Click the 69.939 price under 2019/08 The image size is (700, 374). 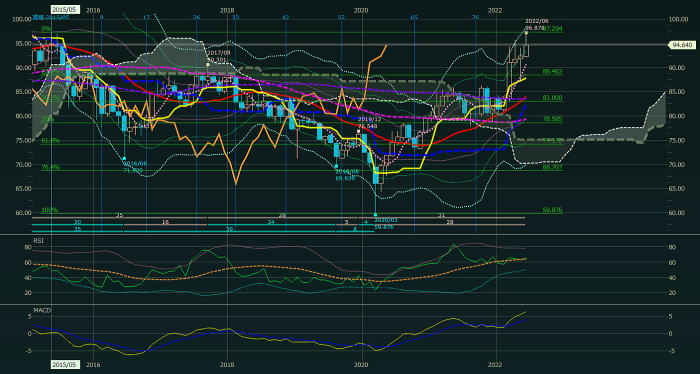(x=346, y=178)
